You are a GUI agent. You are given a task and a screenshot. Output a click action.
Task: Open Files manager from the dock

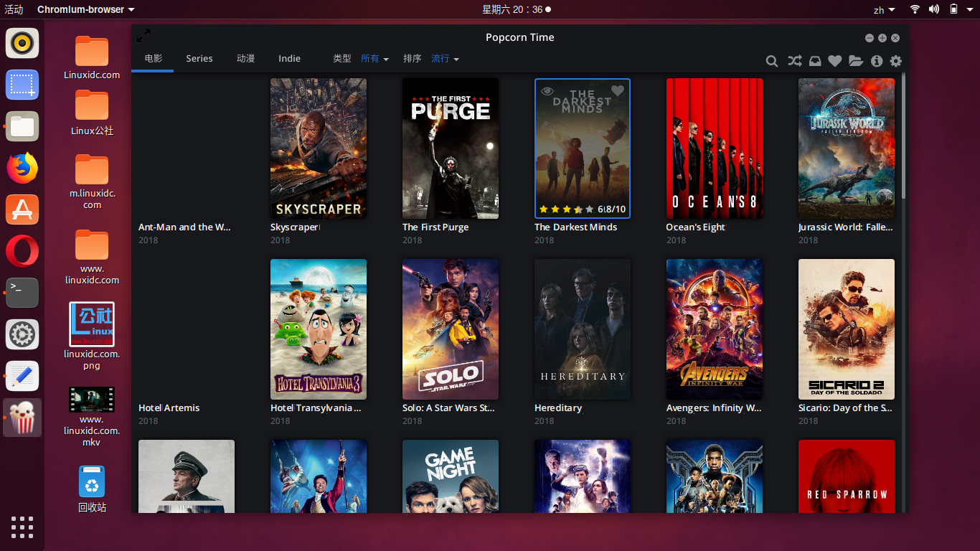(22, 126)
